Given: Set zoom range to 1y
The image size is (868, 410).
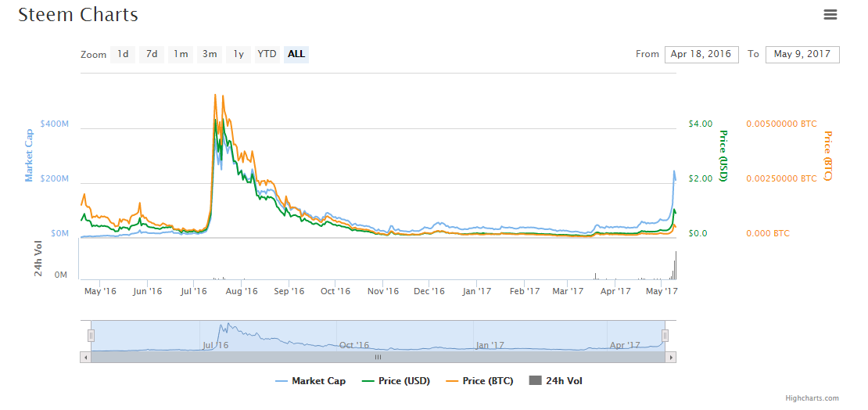Looking at the screenshot, I should [238, 54].
